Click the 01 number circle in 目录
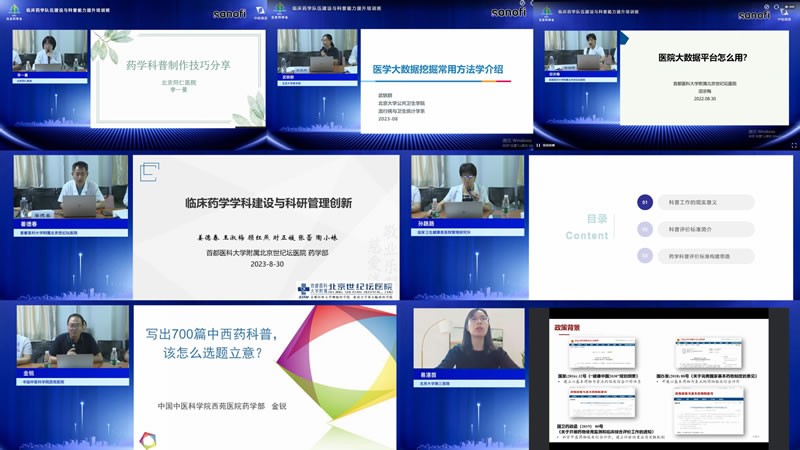 (645, 202)
